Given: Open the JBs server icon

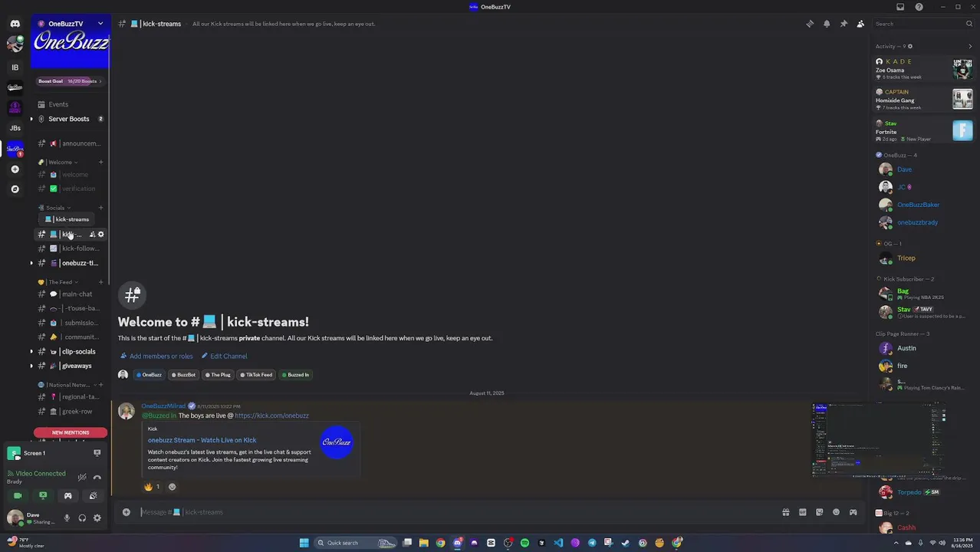Looking at the screenshot, I should (15, 128).
